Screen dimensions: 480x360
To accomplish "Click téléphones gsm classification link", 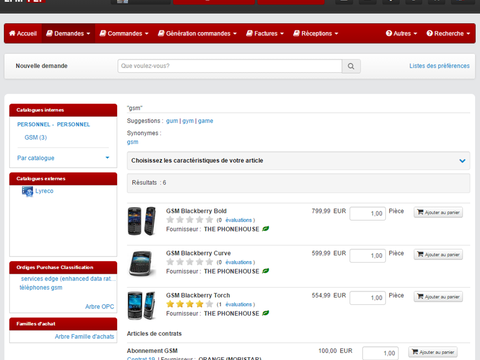I will [41, 287].
